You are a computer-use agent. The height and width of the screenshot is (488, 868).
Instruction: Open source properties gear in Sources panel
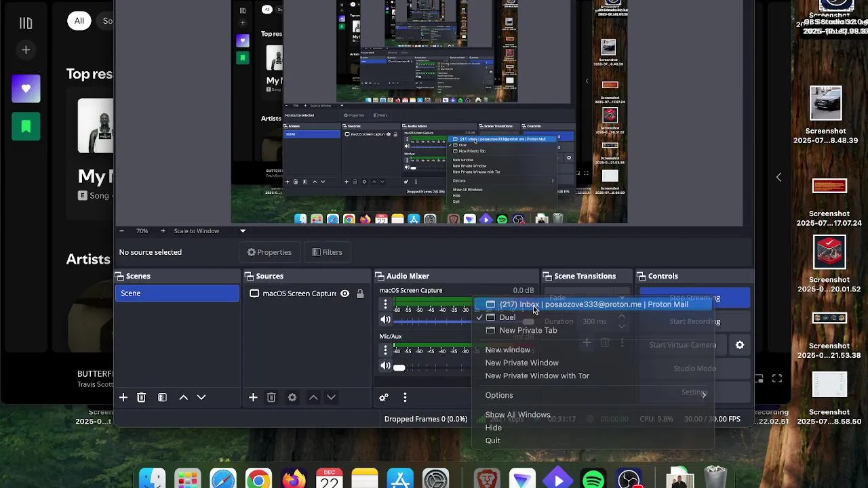[292, 397]
